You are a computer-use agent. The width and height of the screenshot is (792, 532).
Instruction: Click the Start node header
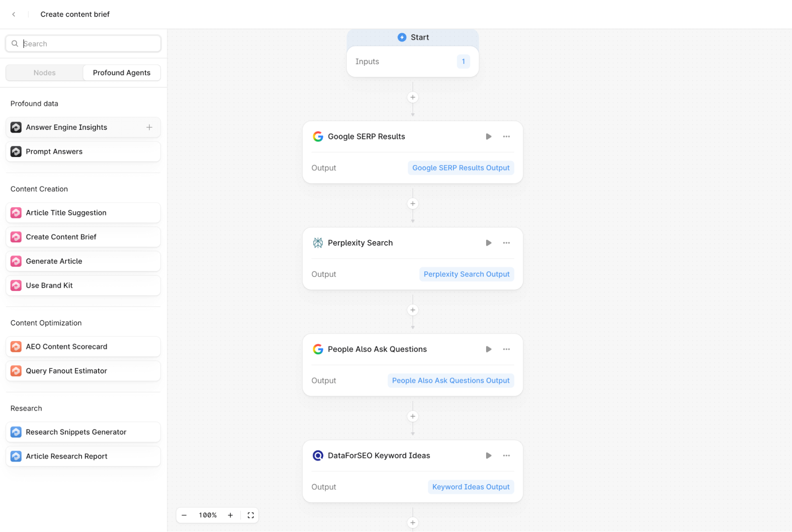pyautogui.click(x=413, y=37)
